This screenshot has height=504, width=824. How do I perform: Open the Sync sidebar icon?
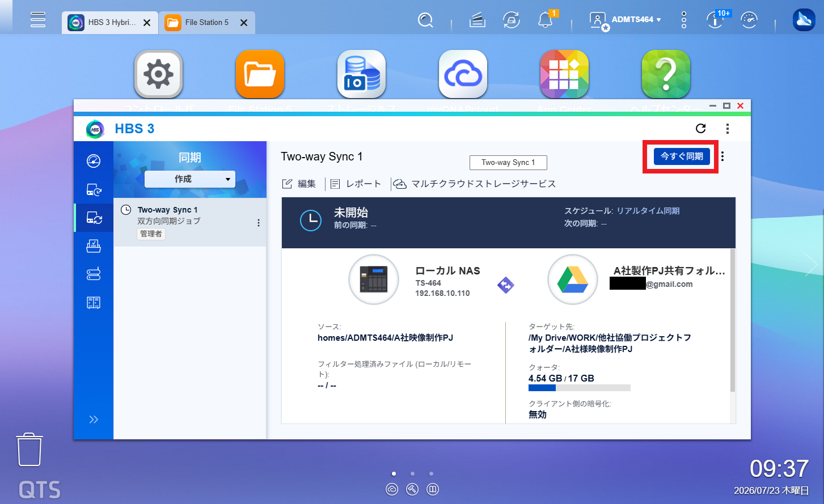[x=94, y=218]
